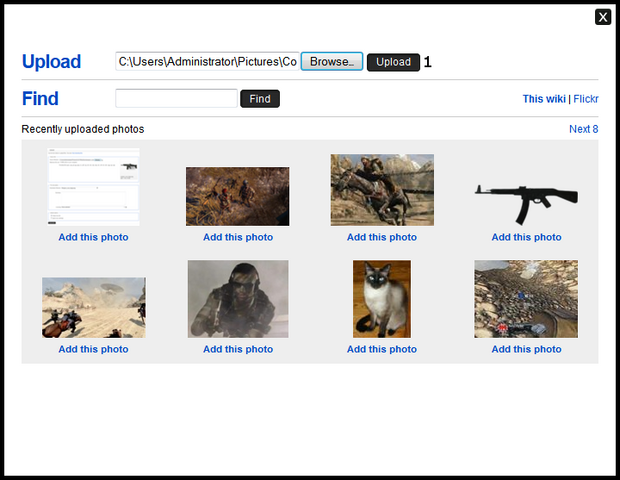Close the photo dialog with the X button
Image resolution: width=620 pixels, height=480 pixels.
click(x=603, y=17)
